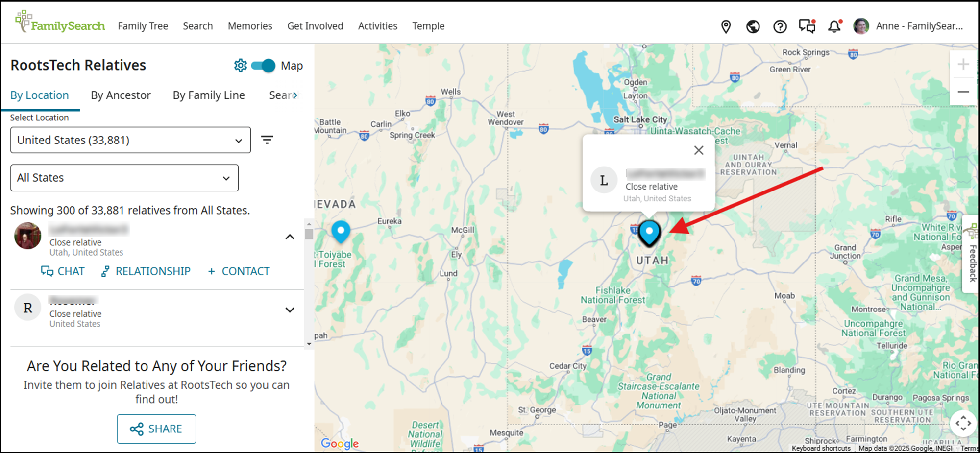Viewport: 980px width, 453px height.
Task: Open the FamilySearch home logo
Action: coord(60,22)
